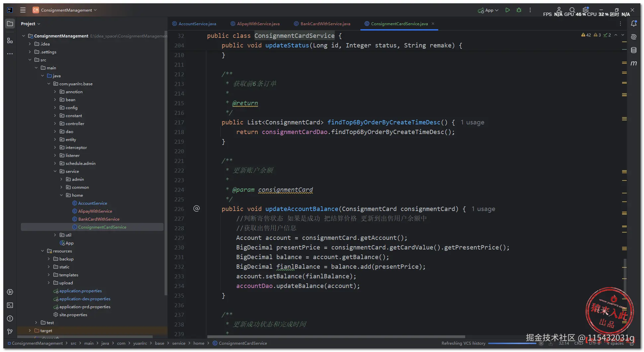The image size is (644, 352).
Task: Open the Problems tool window
Action: coord(10,318)
